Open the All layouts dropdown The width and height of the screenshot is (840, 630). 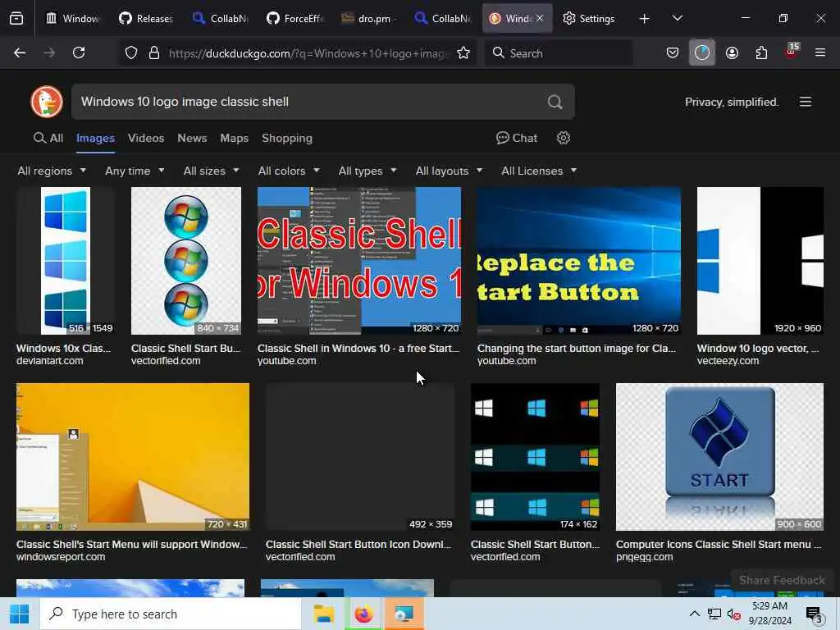click(449, 171)
